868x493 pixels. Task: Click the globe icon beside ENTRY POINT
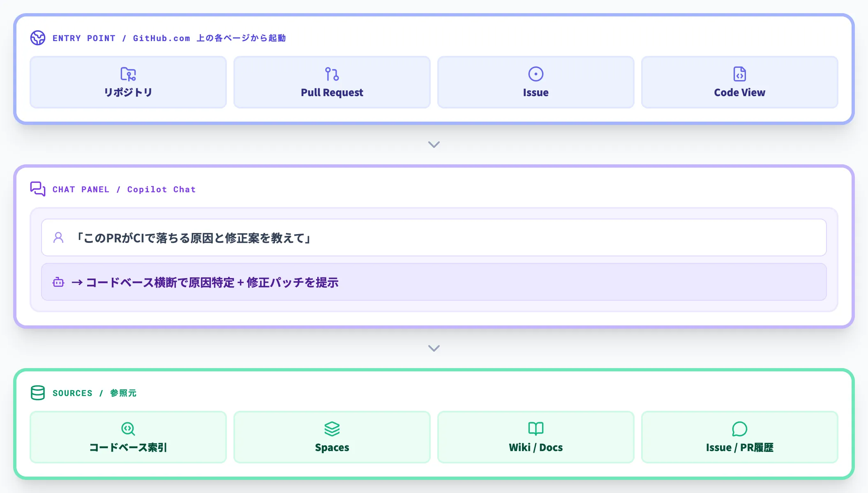[38, 38]
